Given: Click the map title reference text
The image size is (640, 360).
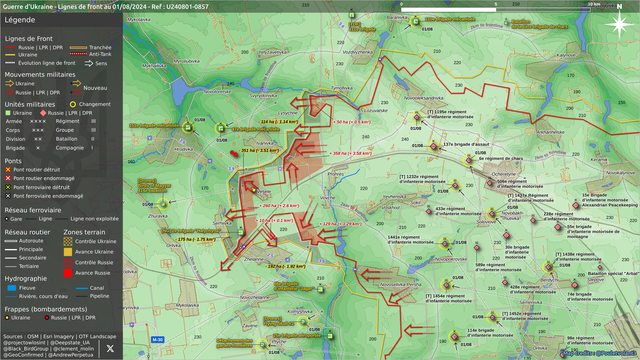Looking at the screenshot, I should pos(106,7).
